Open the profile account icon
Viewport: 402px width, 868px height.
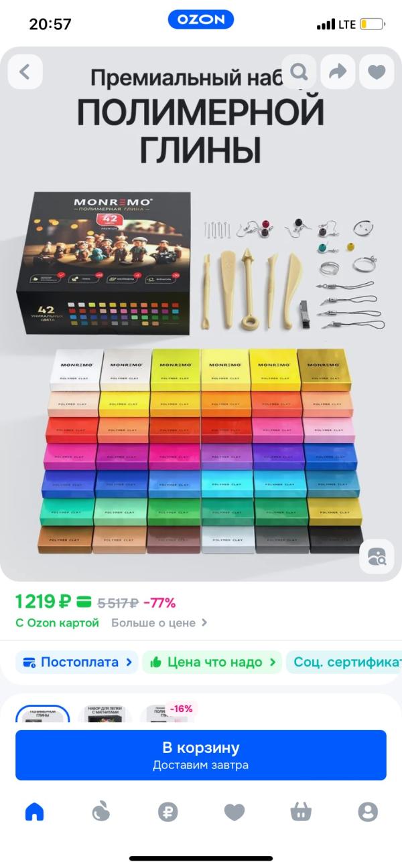[368, 812]
